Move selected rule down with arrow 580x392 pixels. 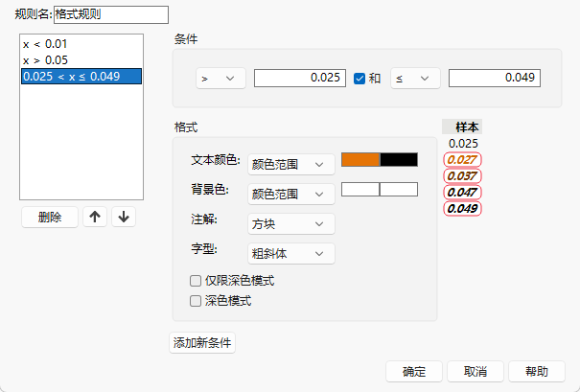pos(124,217)
